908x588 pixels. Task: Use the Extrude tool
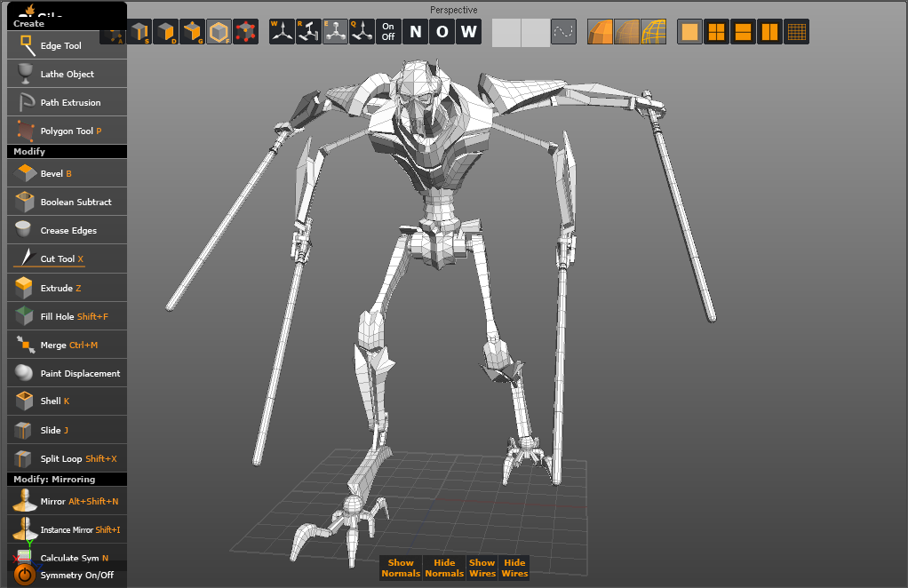[67, 288]
